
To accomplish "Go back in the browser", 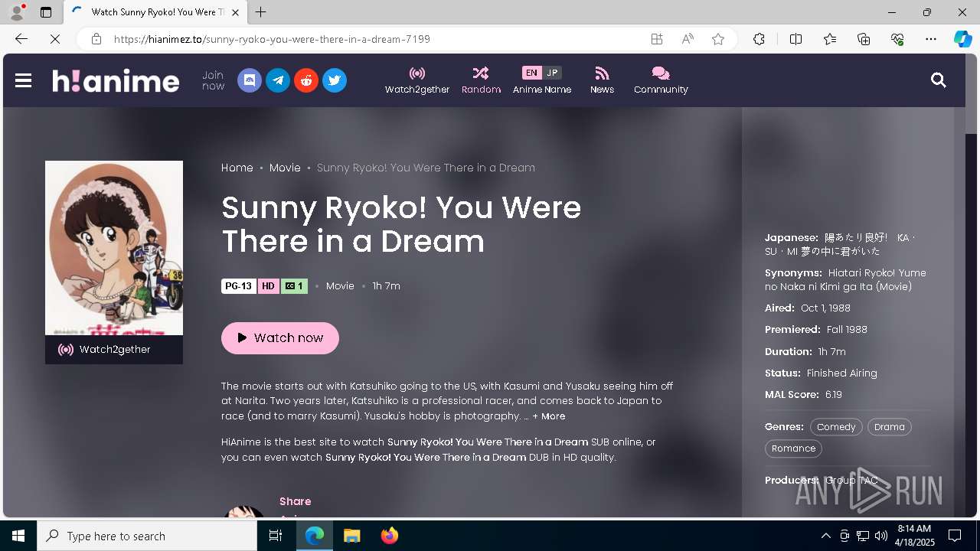I will [x=21, y=39].
